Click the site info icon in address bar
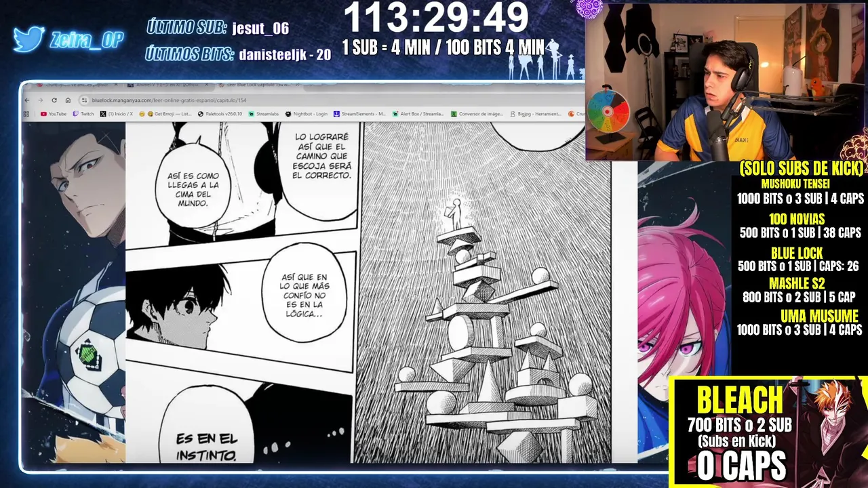 click(x=84, y=100)
